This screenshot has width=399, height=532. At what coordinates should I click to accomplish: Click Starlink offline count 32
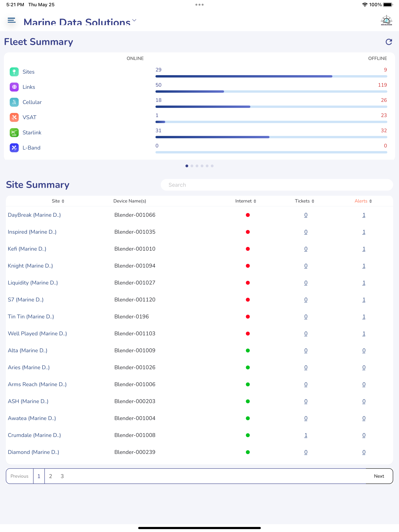(x=384, y=130)
